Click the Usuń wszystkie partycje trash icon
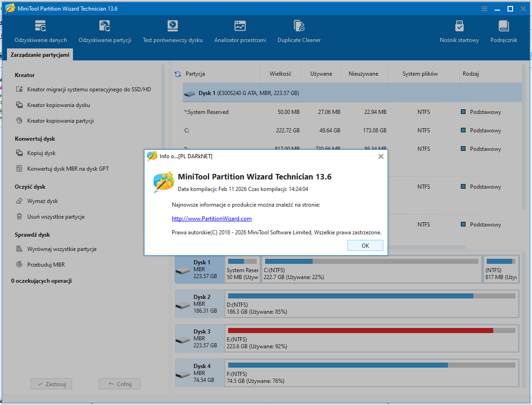Screen dimensions: 532x405 19,216
